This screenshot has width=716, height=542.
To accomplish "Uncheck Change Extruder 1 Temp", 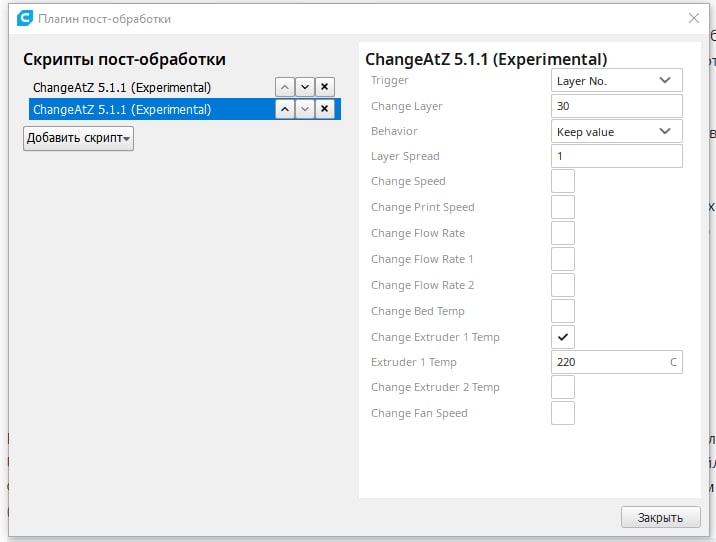I will pyautogui.click(x=563, y=337).
